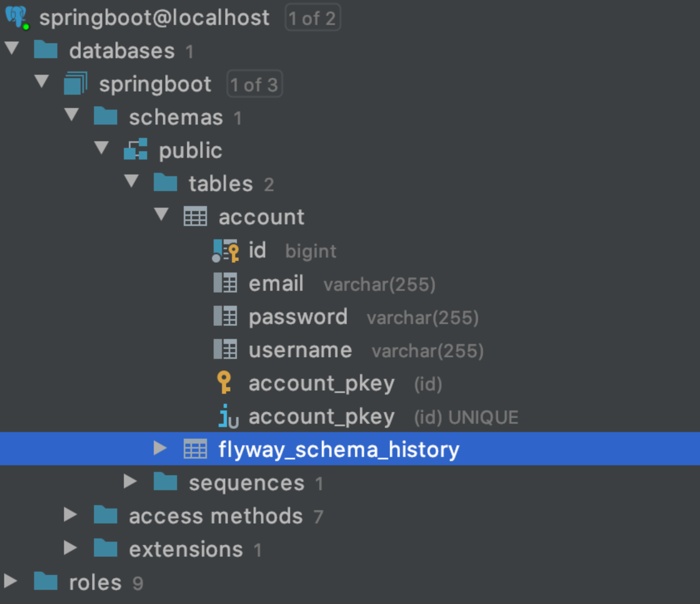The height and width of the screenshot is (604, 700).
Task: Open the '1 of 2' filter next to springboot@localhost
Action: 313,18
